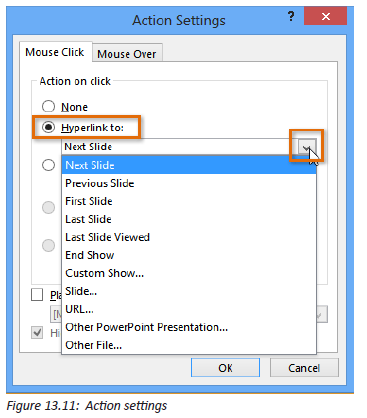367x418 pixels.
Task: Select the radio button below Hyperlink to
Action: pyautogui.click(x=48, y=165)
